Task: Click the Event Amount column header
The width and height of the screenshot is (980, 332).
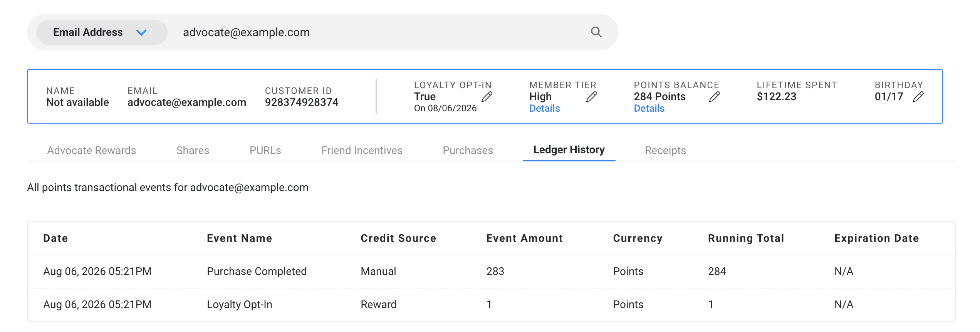Action: point(525,238)
